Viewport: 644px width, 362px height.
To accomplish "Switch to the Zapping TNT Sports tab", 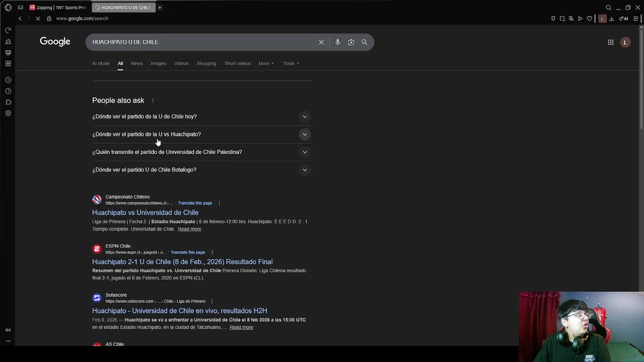I will click(58, 8).
